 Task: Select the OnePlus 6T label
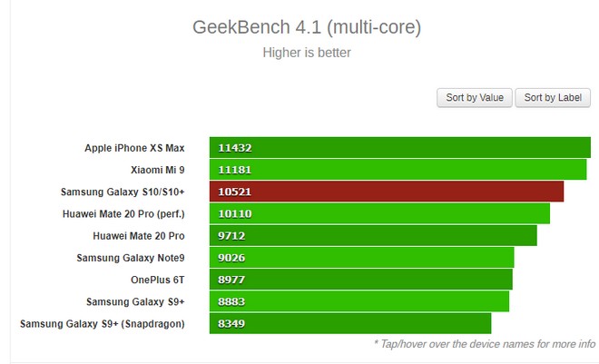pyautogui.click(x=157, y=280)
